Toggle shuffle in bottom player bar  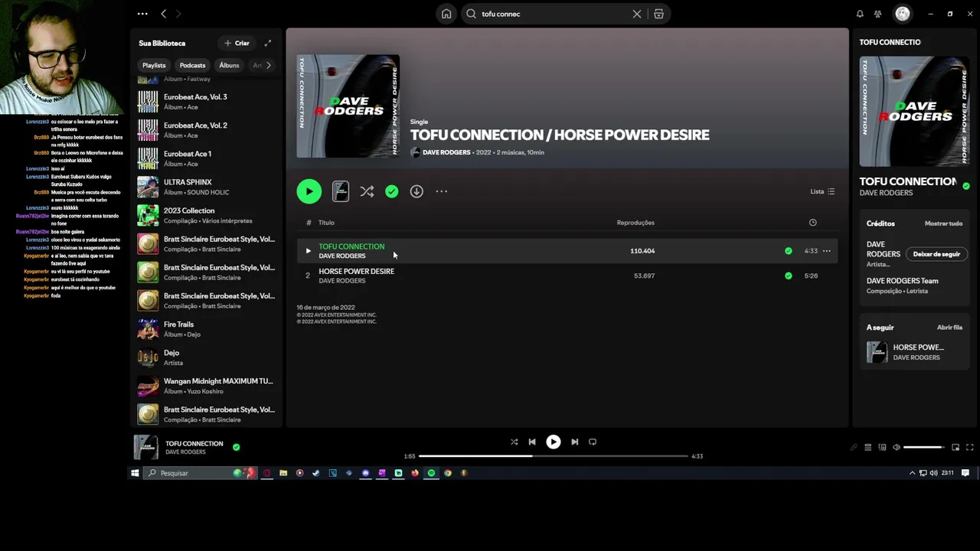click(x=514, y=442)
